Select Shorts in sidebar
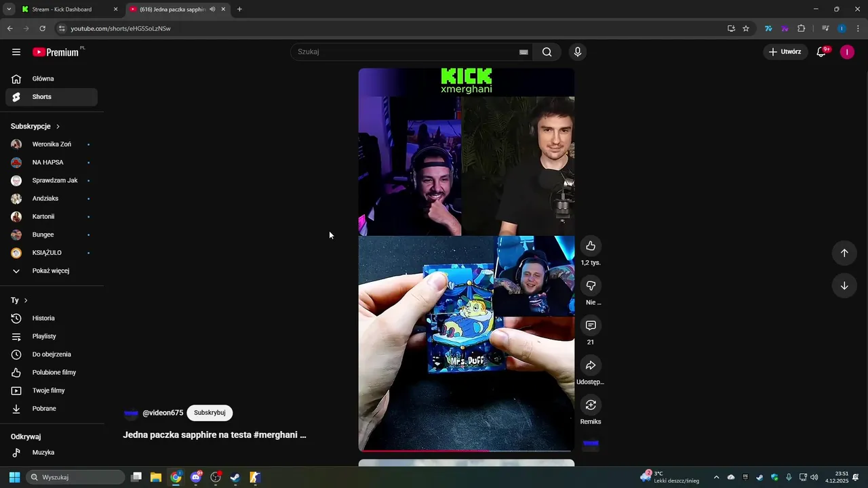The image size is (868, 488). (x=52, y=97)
